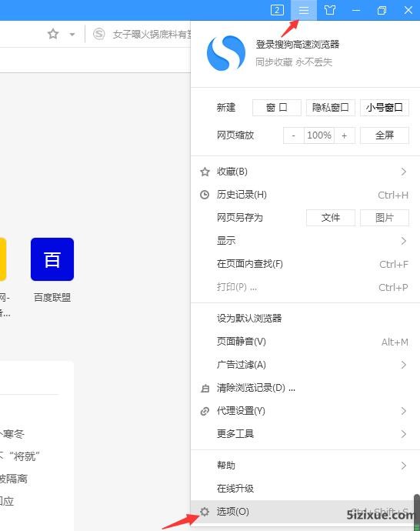Viewport: 420px width, 531px height.
Task: Decrease page zoom with minus button
Action: point(293,135)
